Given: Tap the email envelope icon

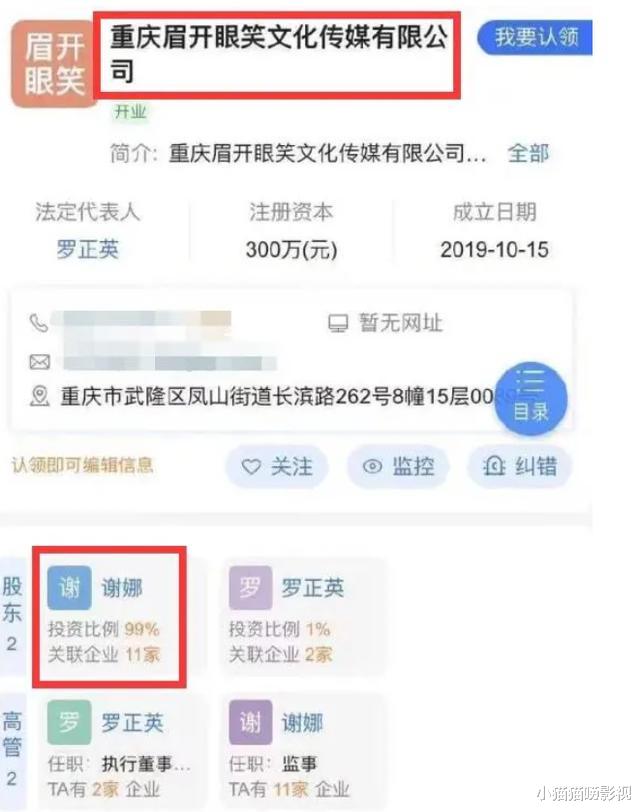Looking at the screenshot, I should click(40, 361).
